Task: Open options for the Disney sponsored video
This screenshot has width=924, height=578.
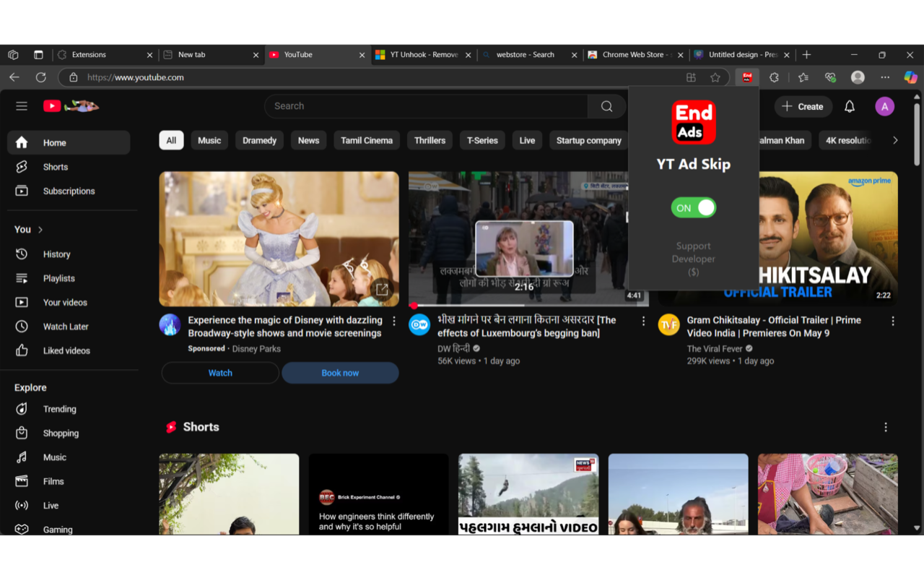Action: coord(394,321)
